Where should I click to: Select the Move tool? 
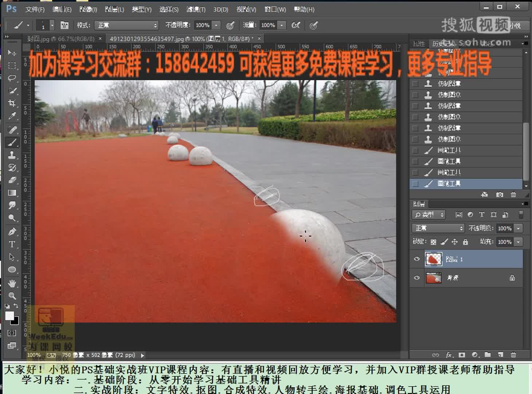[x=12, y=53]
